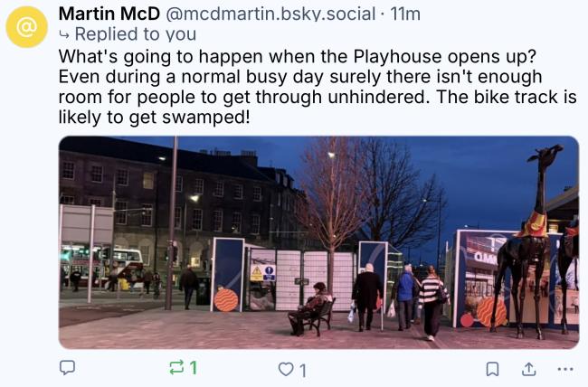Click the yellow warning sign in the photo
588x387 pixels.
(x=257, y=273)
